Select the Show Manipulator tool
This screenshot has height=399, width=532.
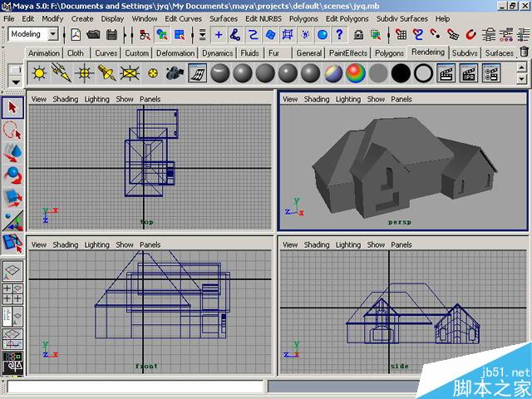coord(12,221)
